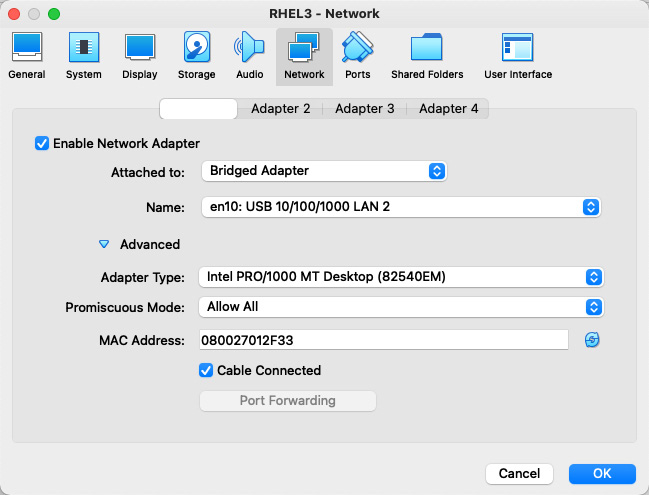Open the Attached to dropdown

[x=324, y=171]
